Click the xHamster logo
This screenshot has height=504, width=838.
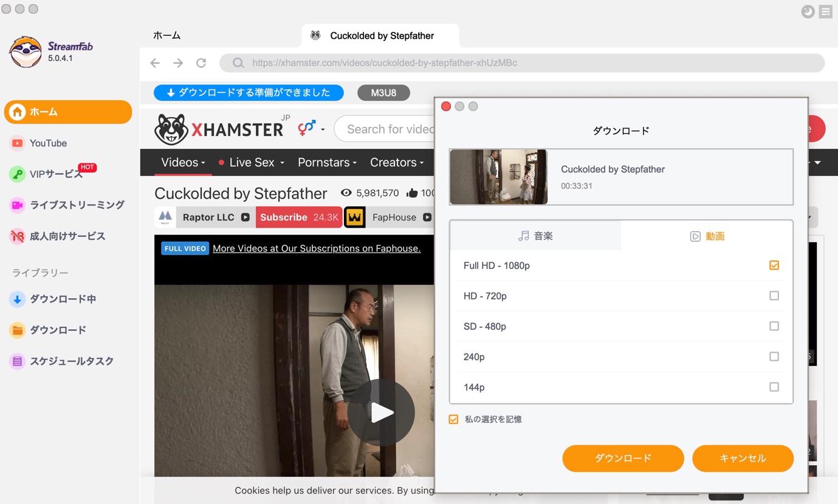tap(219, 129)
